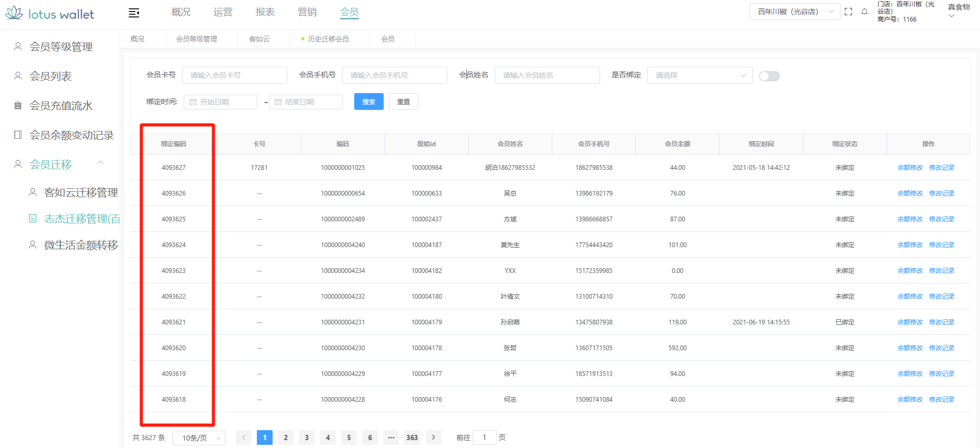Switch to the 报表 top menu
Viewport: 980px width, 448px height.
coord(265,12)
